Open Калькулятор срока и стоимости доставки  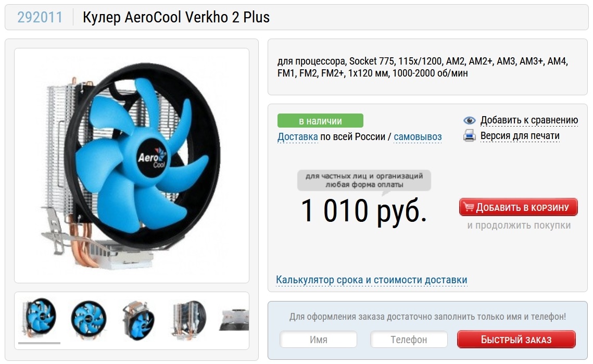tap(371, 280)
